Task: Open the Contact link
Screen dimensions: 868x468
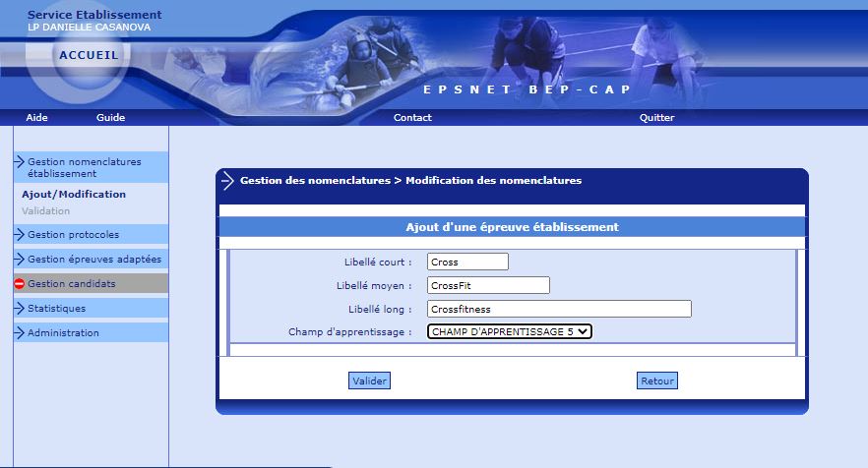Action: click(x=412, y=117)
